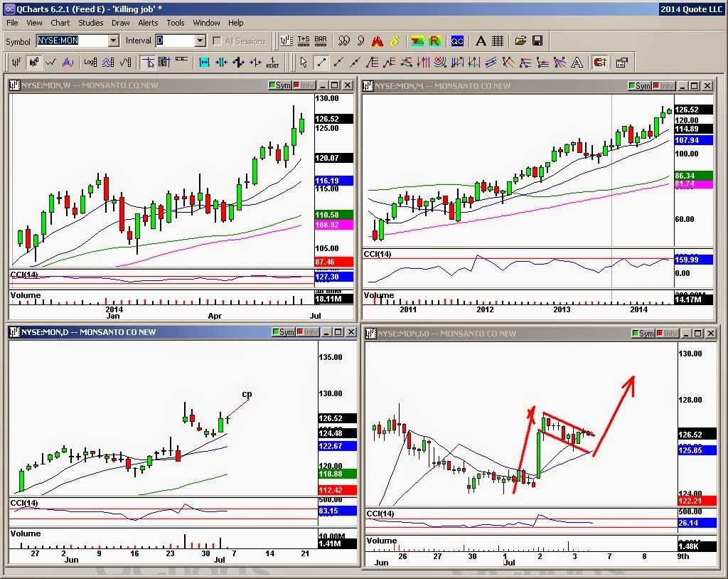Open the T+S time and sales window

point(304,41)
